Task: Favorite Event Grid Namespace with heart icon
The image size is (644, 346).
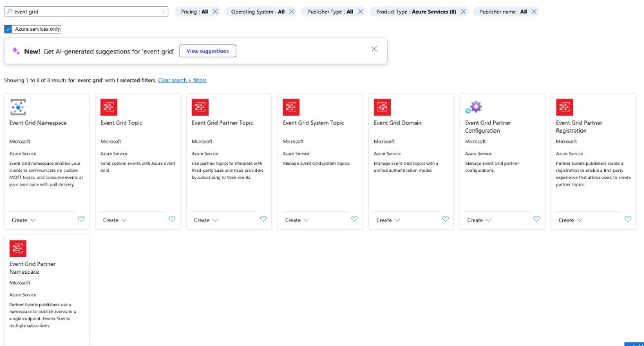Action: (81, 219)
